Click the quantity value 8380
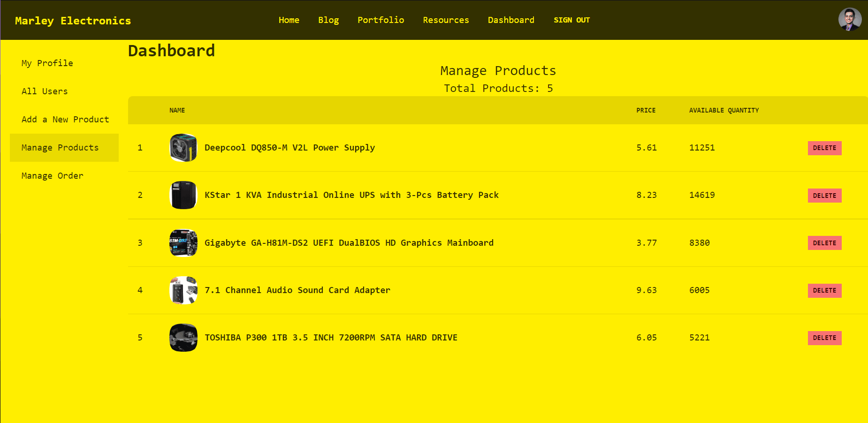868x423 pixels. [x=700, y=243]
